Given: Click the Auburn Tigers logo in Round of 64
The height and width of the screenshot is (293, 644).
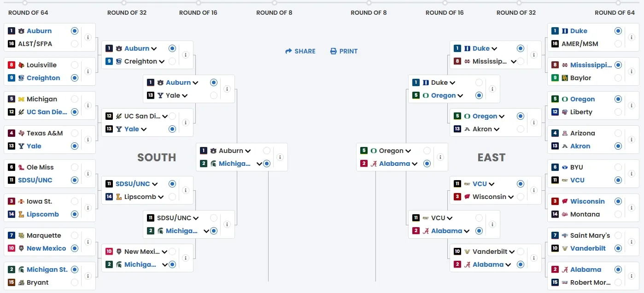Looking at the screenshot, I should tap(22, 31).
